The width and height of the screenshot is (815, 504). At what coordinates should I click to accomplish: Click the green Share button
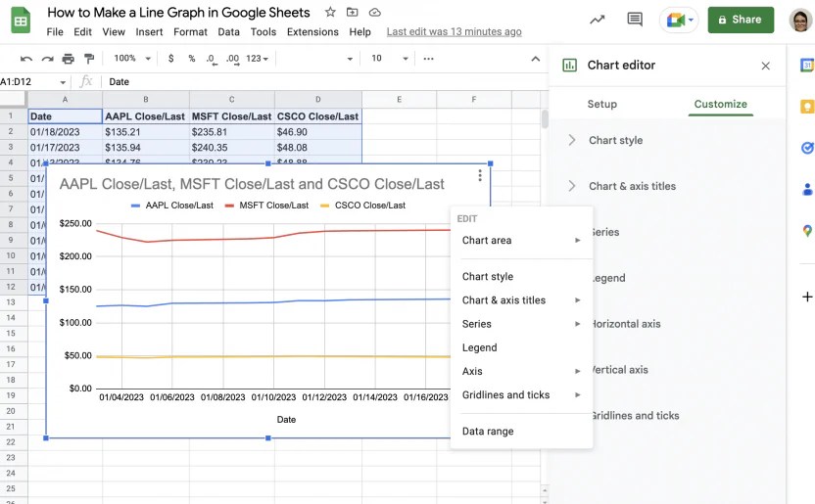[x=741, y=20]
